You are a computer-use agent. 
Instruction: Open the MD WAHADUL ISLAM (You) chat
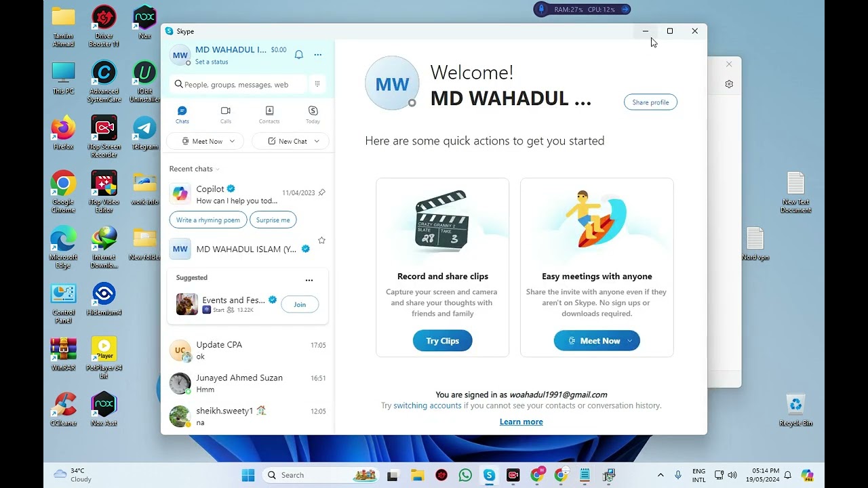(248, 249)
